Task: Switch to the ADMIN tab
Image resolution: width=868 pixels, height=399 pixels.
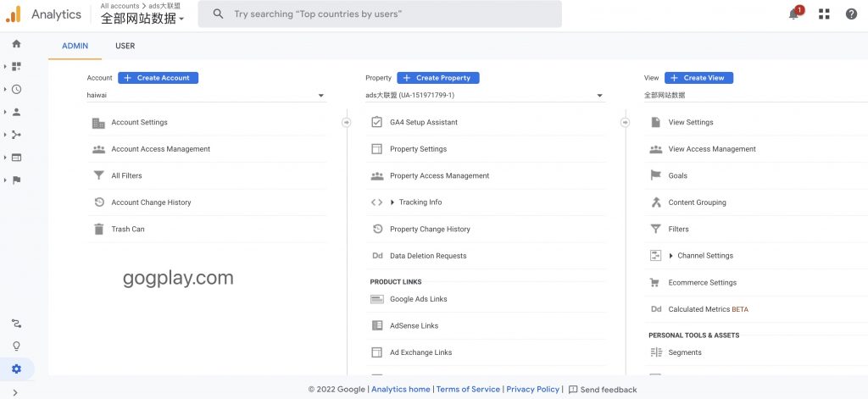Action: pyautogui.click(x=75, y=46)
